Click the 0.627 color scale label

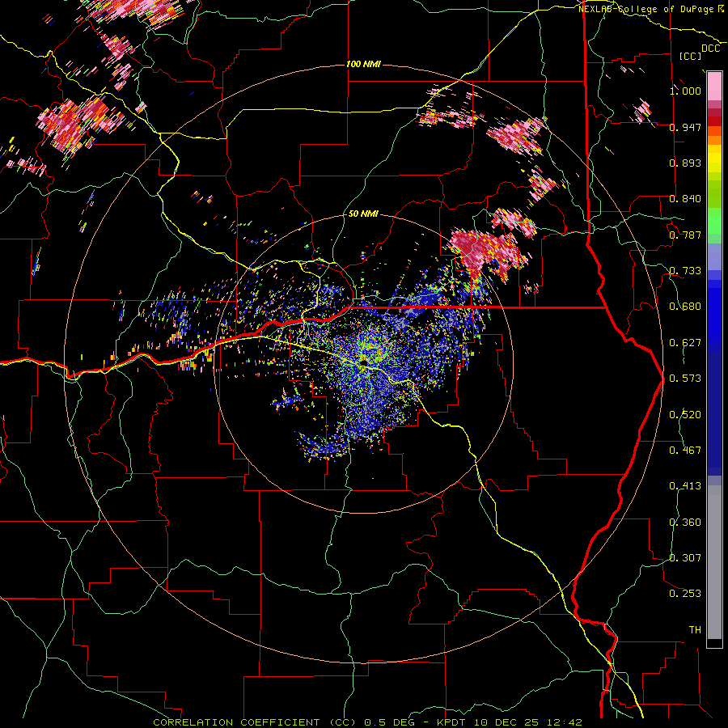pyautogui.click(x=685, y=343)
